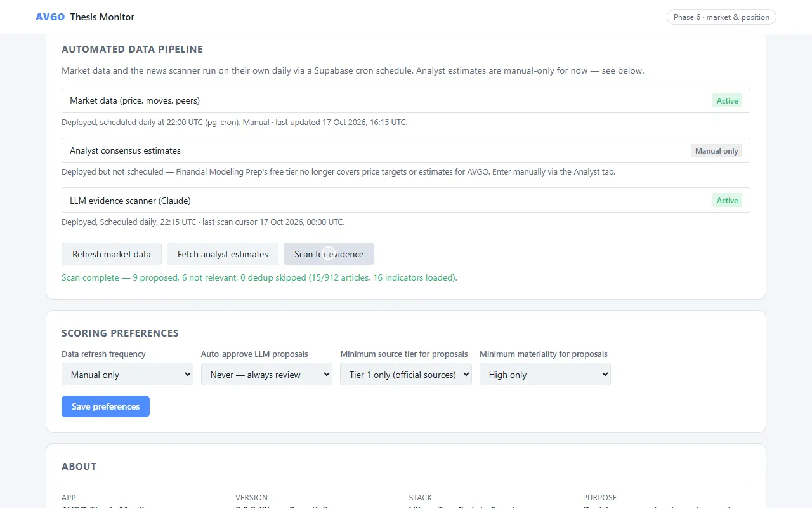Click the Thesis Monitor title text
This screenshot has height=508, width=812.
(x=102, y=17)
